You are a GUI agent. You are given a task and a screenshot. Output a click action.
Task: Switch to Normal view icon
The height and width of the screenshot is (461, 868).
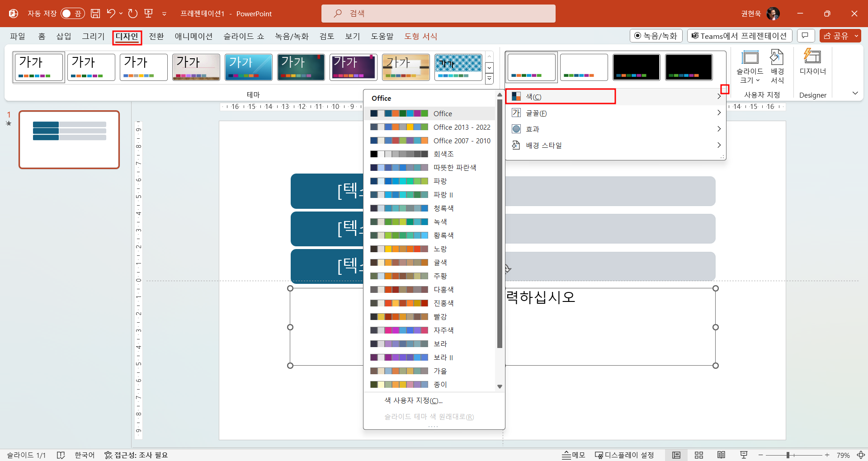676,455
